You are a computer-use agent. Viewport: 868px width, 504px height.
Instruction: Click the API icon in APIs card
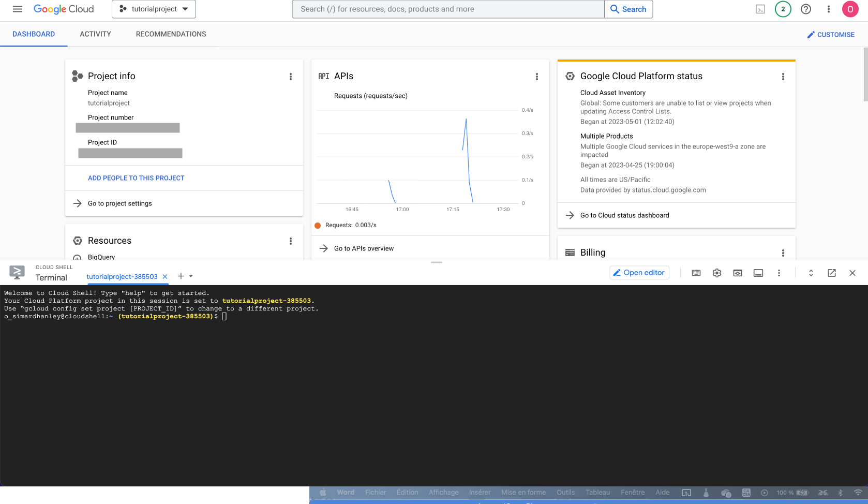tap(324, 76)
